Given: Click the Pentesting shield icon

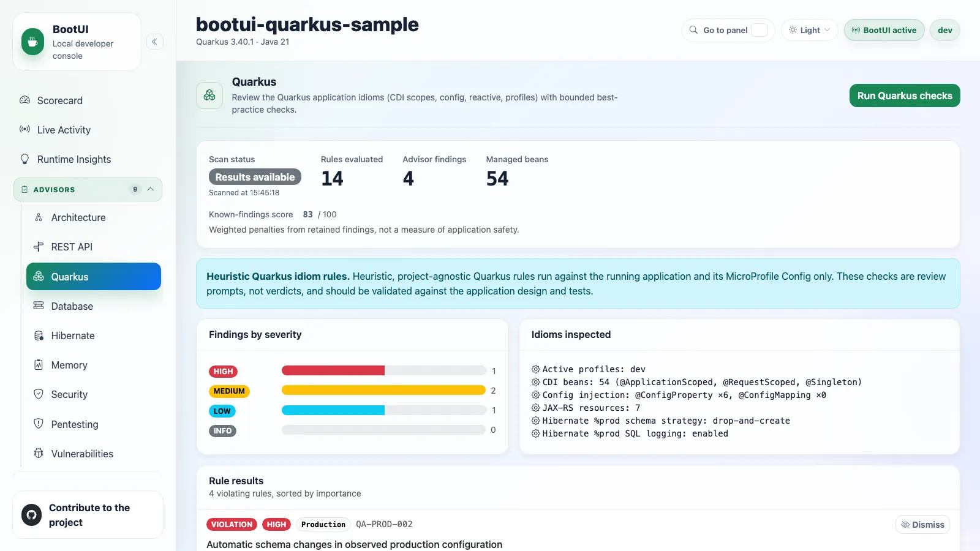Looking at the screenshot, I should tap(39, 424).
